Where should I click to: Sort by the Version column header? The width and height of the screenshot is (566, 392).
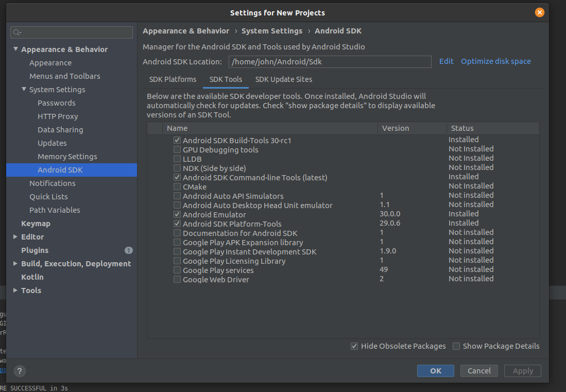(x=412, y=128)
